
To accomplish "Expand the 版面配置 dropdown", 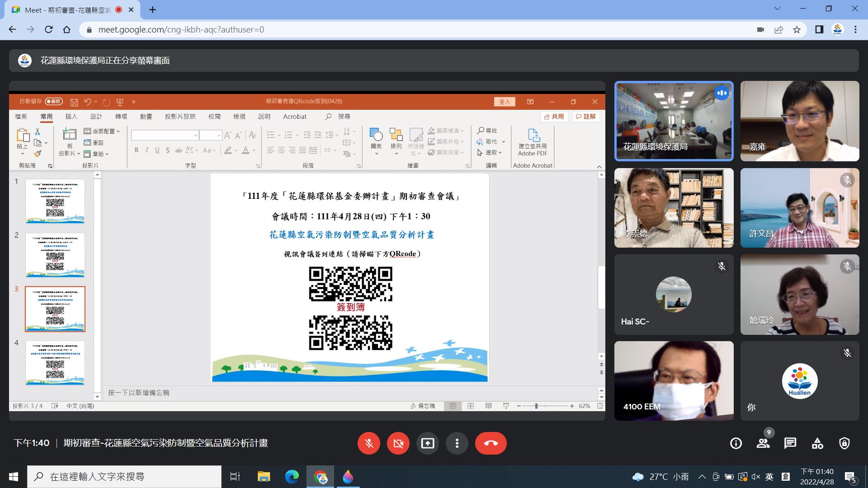I will click(x=102, y=131).
